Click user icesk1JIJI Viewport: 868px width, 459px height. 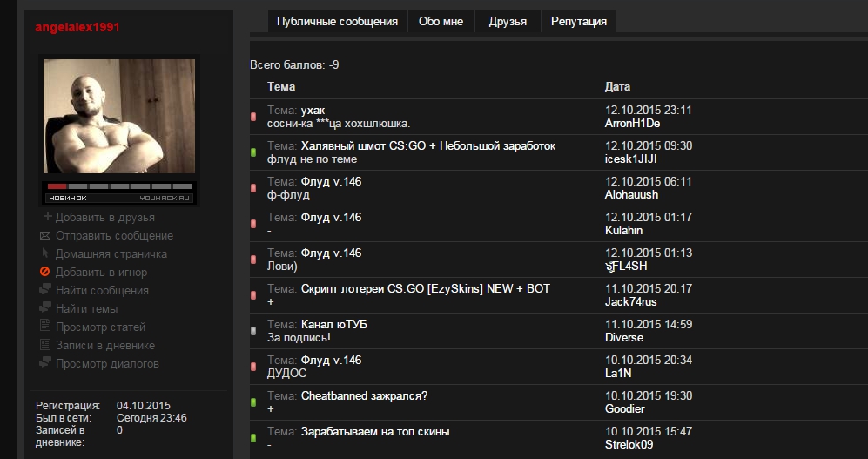(631, 159)
